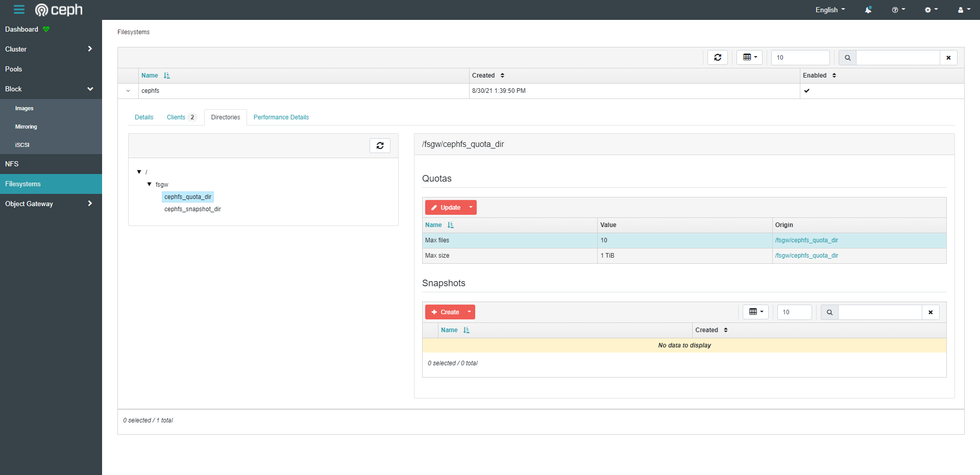980x475 pixels.
Task: Refresh the filesystems table
Action: tap(717, 57)
